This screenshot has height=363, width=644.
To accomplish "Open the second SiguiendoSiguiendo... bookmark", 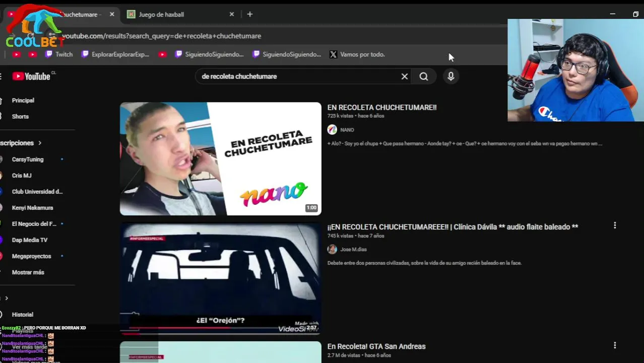I will 287,54.
